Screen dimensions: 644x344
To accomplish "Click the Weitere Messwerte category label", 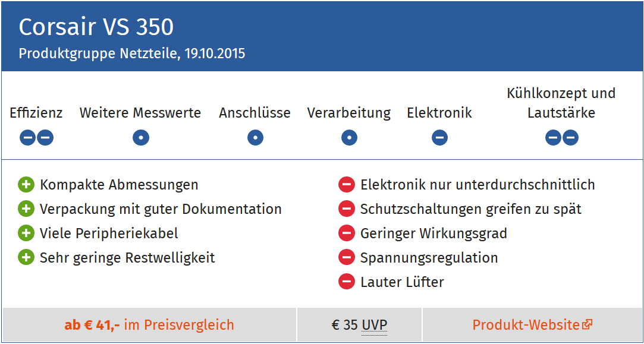I will pos(140,113).
